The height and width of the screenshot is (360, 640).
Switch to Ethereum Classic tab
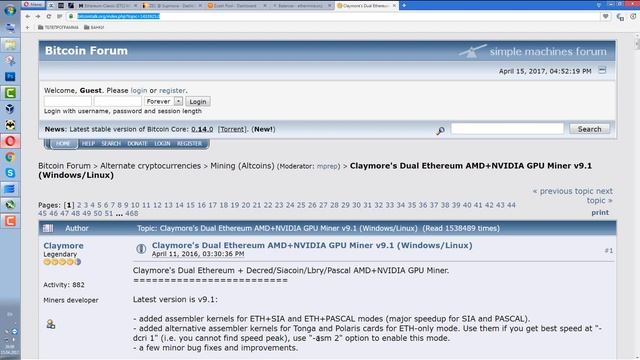107,6
